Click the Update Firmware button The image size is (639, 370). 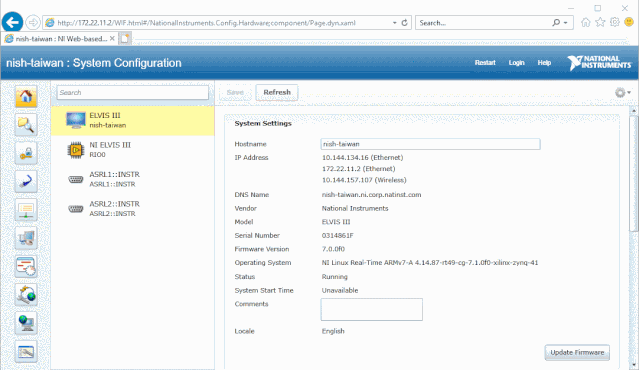pyautogui.click(x=577, y=352)
